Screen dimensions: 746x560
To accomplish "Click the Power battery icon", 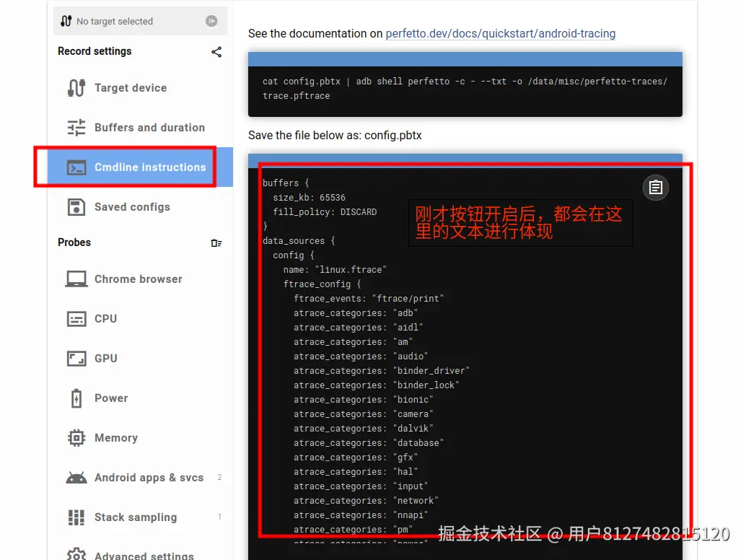I will coord(76,398).
